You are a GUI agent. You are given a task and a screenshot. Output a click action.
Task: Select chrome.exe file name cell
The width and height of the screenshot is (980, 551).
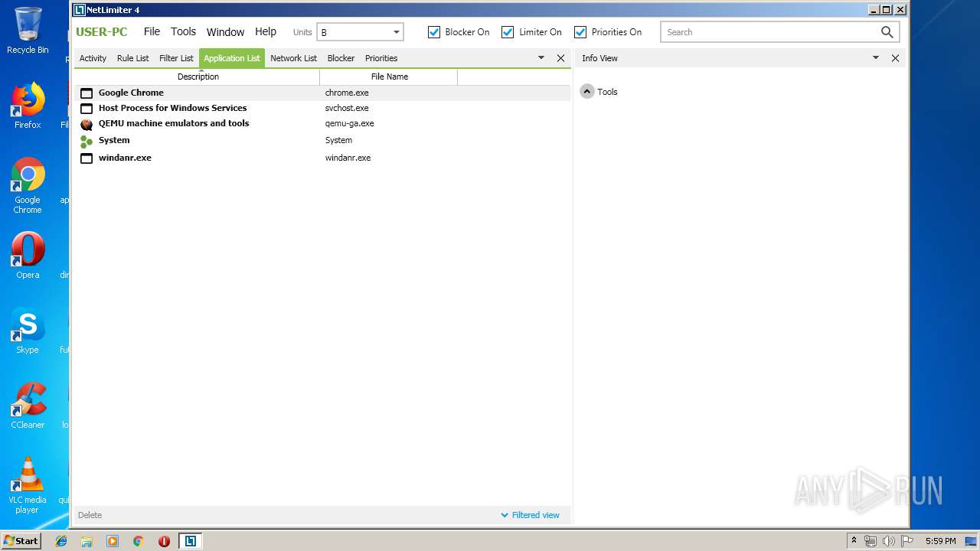click(347, 93)
